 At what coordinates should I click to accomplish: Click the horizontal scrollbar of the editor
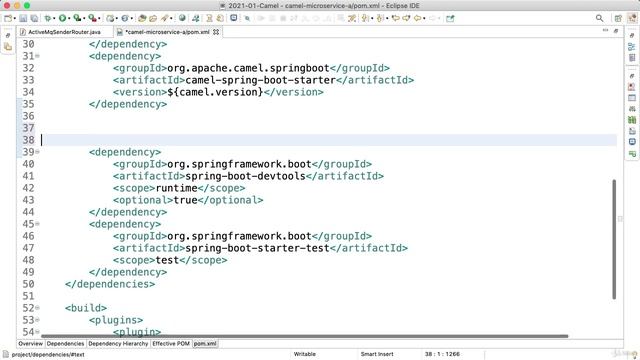point(304,336)
